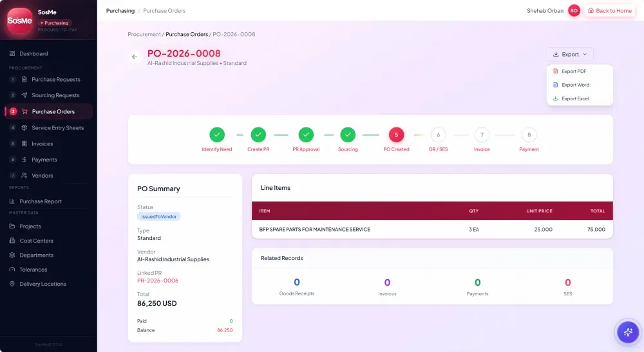Click Purchase Orders in top breadcrumb
Viewport: 644px width, 352px height.
click(x=164, y=11)
